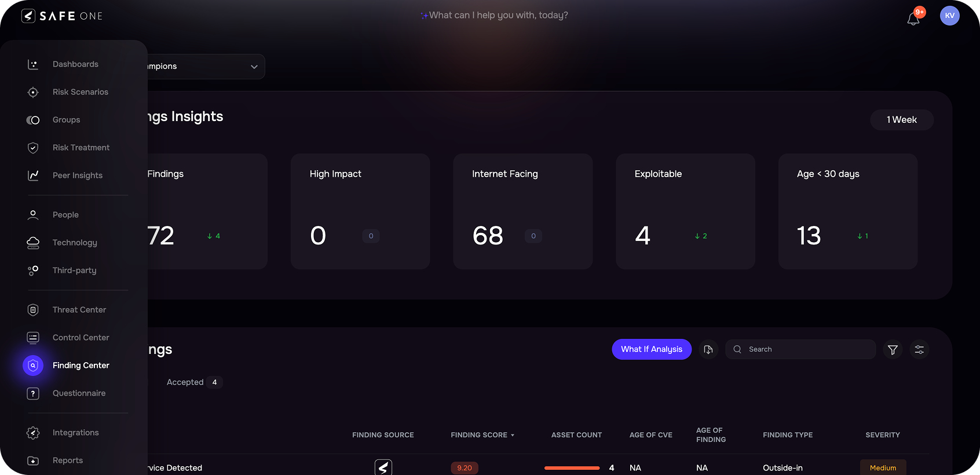Click the Control Center icon

[x=33, y=338]
